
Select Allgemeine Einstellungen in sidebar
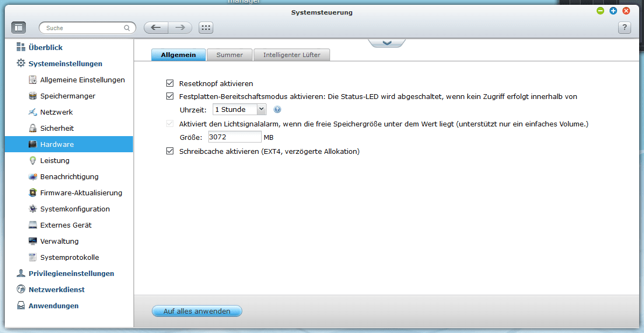[x=82, y=80]
